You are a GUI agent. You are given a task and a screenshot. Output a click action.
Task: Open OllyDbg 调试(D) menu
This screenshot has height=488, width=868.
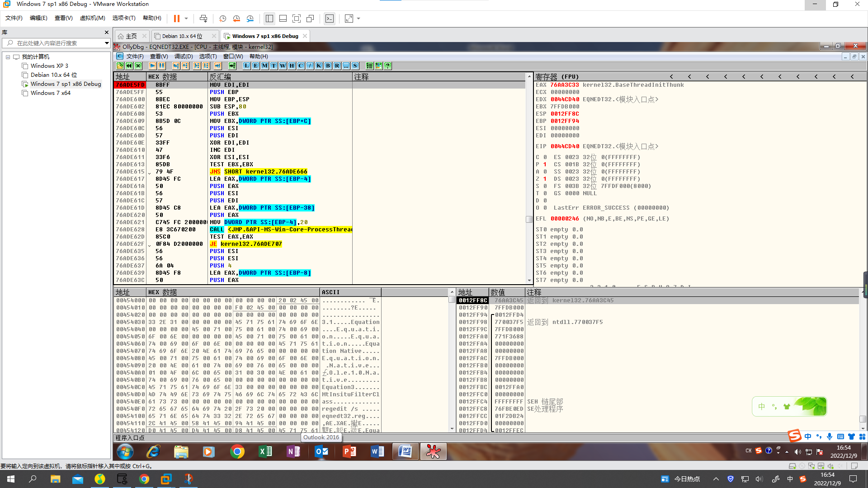point(183,56)
